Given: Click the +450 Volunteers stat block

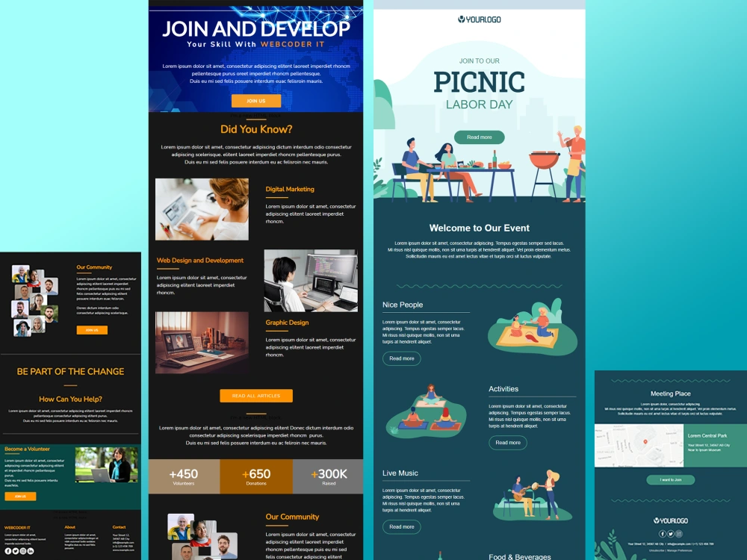Looking at the screenshot, I should (184, 476).
